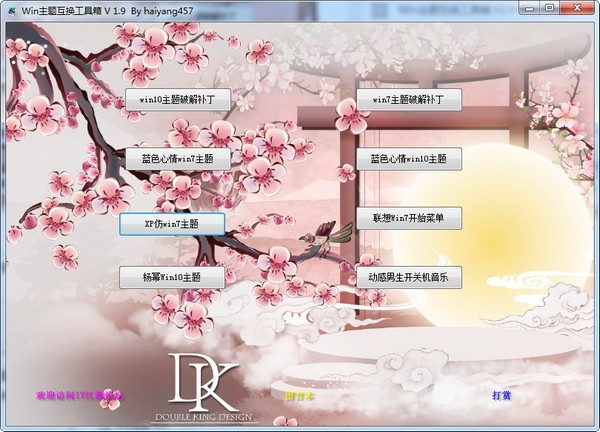Screen dimensions: 600x432
Task: Click the blue 打赏 donate link
Action: [501, 395]
